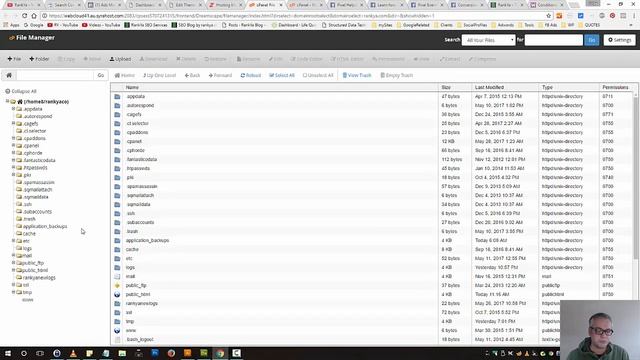Go to Home in navigation bar
The image size is (640, 360).
(124, 75)
